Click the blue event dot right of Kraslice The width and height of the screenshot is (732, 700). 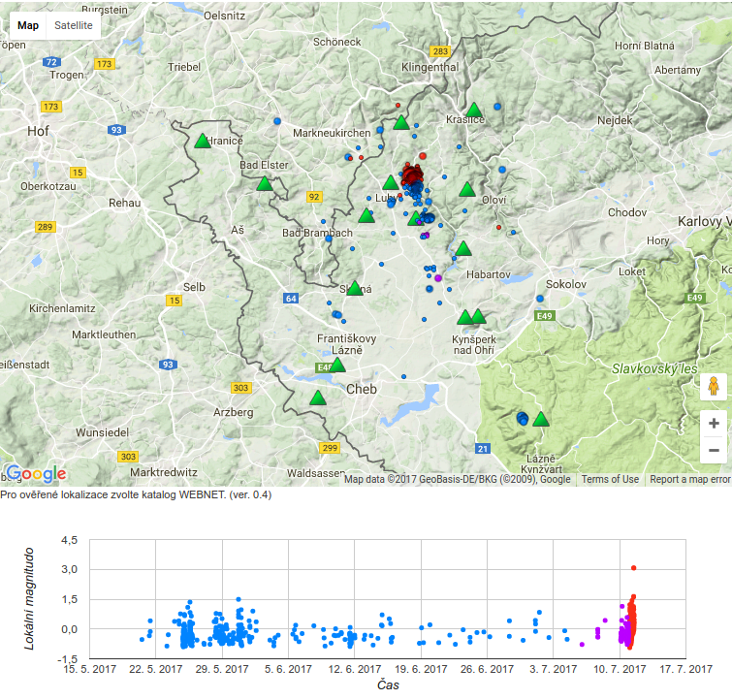coord(497,106)
